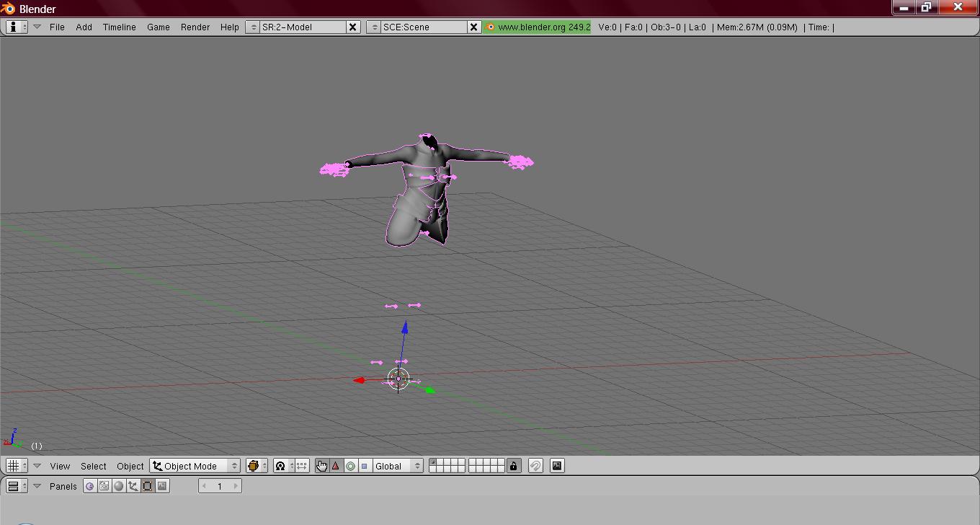Open the Draw type shading selector
Screen dimensions: 980x525
pyautogui.click(x=257, y=466)
